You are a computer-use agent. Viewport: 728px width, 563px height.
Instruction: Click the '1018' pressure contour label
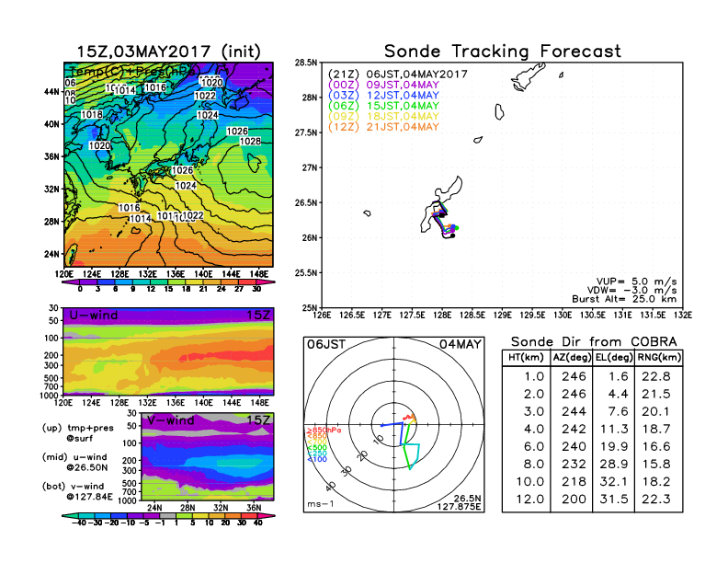[92, 115]
